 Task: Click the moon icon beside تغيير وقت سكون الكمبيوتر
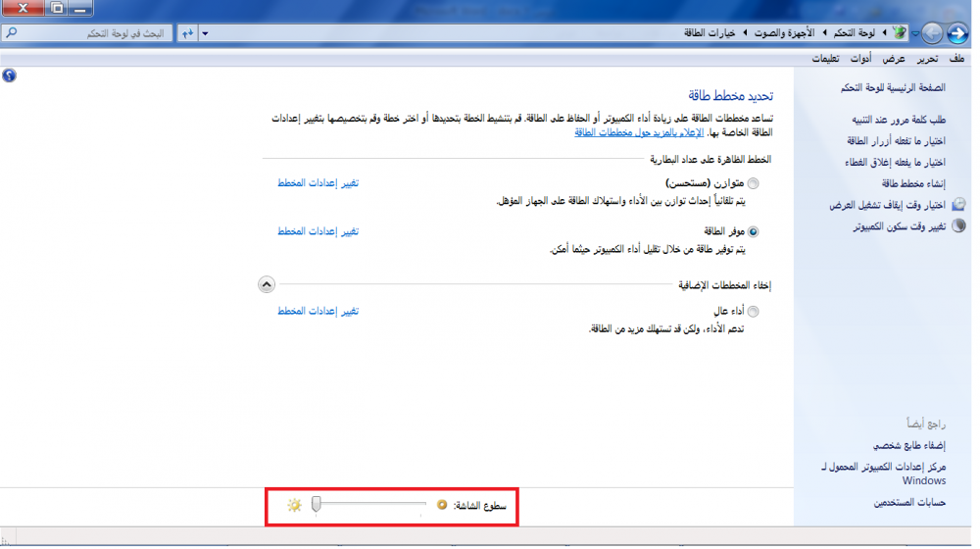957,225
